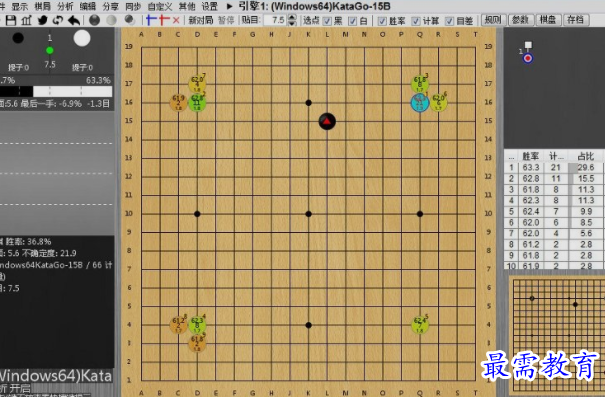Click the small red X clear icon

coord(176,20)
